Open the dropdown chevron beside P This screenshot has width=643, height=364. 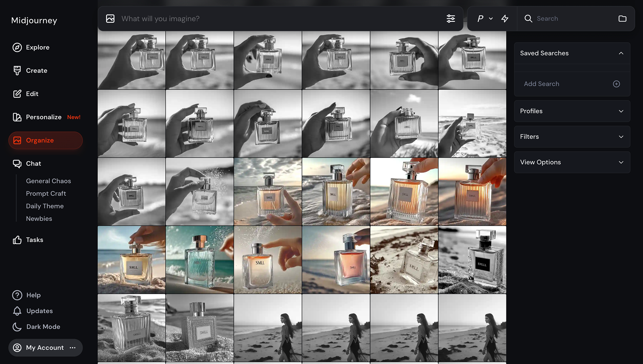pyautogui.click(x=491, y=19)
